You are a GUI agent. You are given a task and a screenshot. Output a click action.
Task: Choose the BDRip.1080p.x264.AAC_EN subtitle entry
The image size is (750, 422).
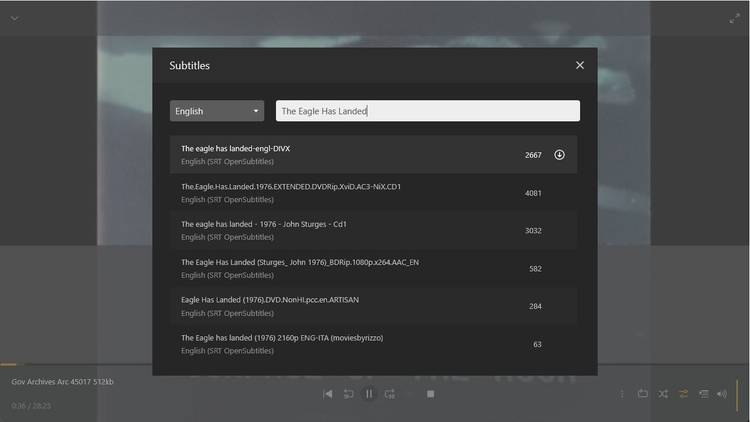pyautogui.click(x=373, y=268)
